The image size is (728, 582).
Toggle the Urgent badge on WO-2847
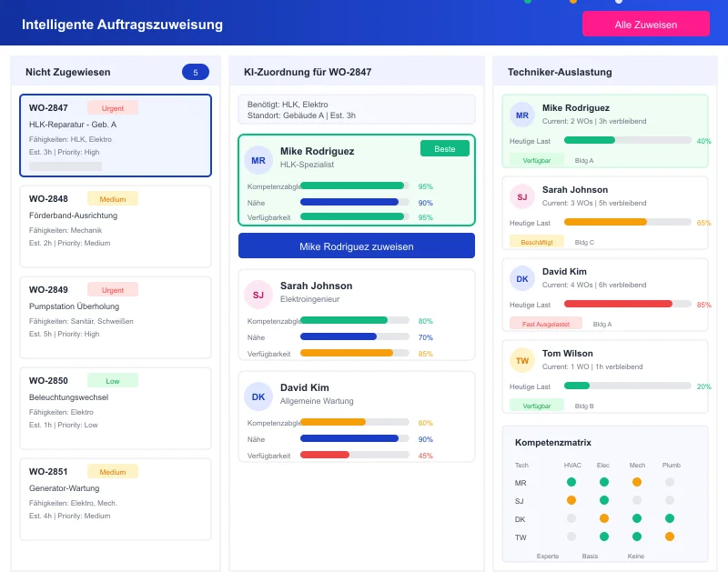tap(113, 107)
